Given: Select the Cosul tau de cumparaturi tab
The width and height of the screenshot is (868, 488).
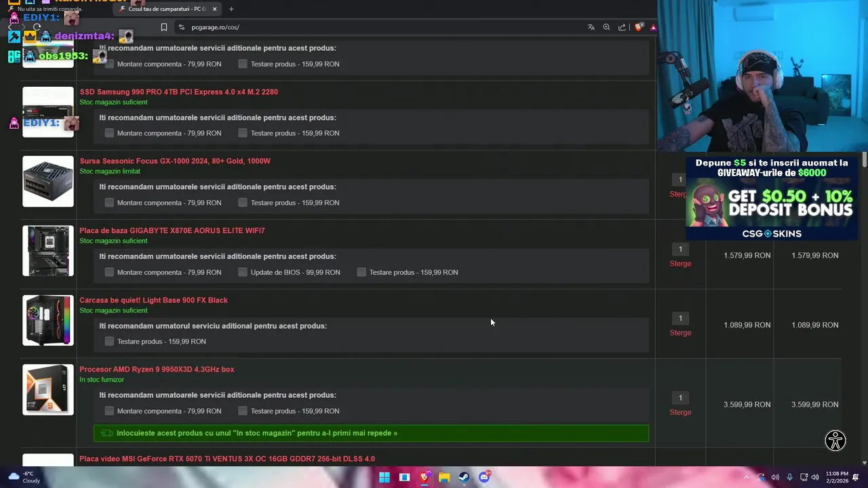Looking at the screenshot, I should click(167, 9).
